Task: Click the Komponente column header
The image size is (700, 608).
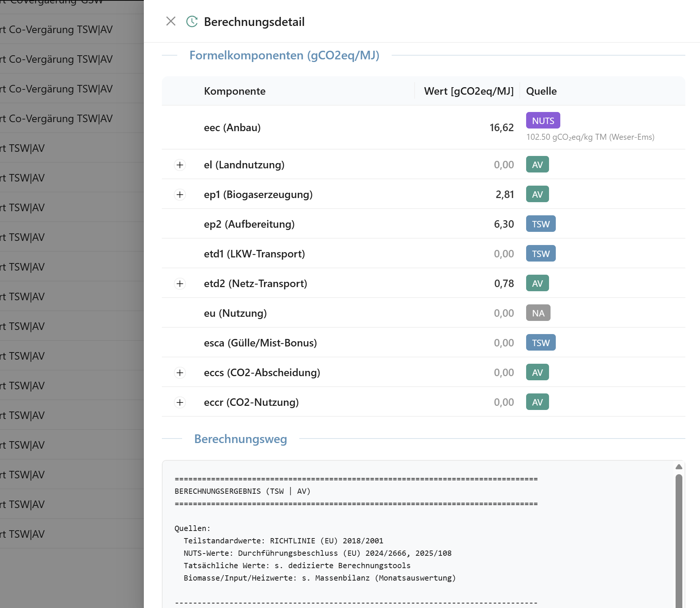Action: point(235,91)
